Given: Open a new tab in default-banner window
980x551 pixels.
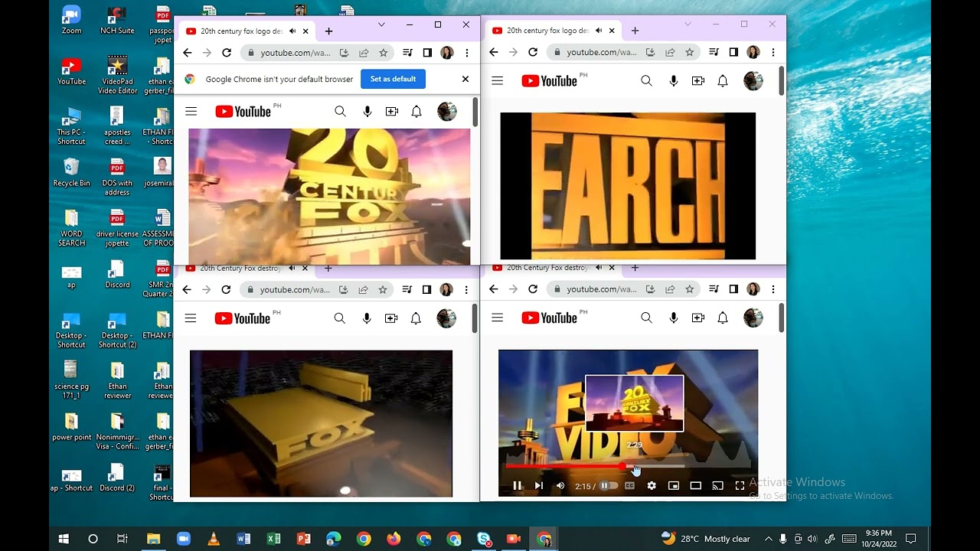Looking at the screenshot, I should coord(328,31).
